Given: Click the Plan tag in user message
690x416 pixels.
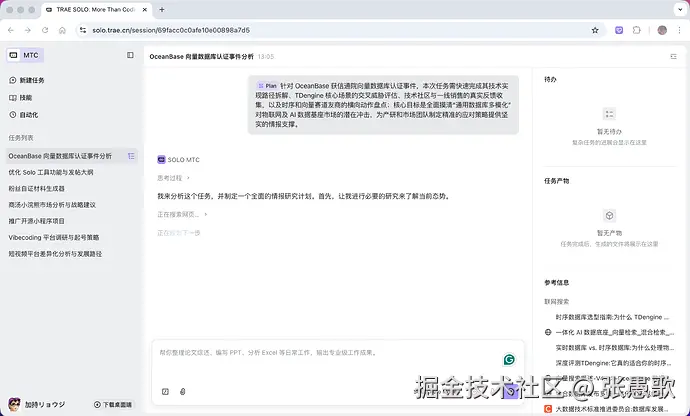Looking at the screenshot, I should click(x=268, y=86).
